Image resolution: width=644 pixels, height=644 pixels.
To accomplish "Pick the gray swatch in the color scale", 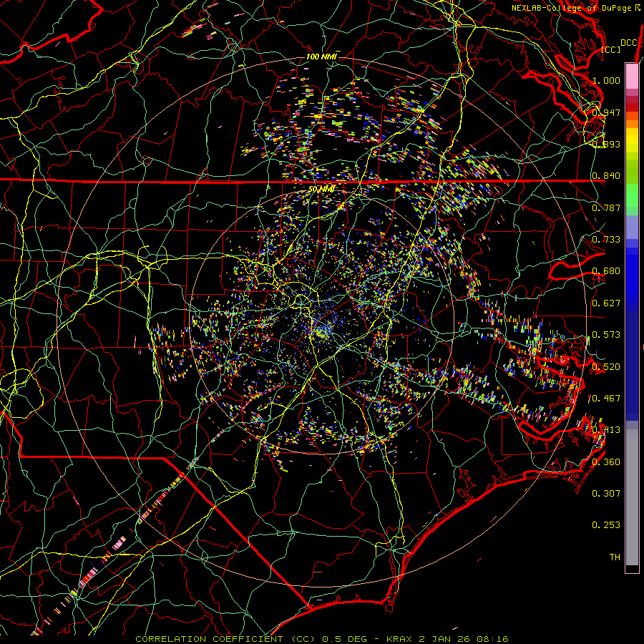I will pyautogui.click(x=632, y=501).
